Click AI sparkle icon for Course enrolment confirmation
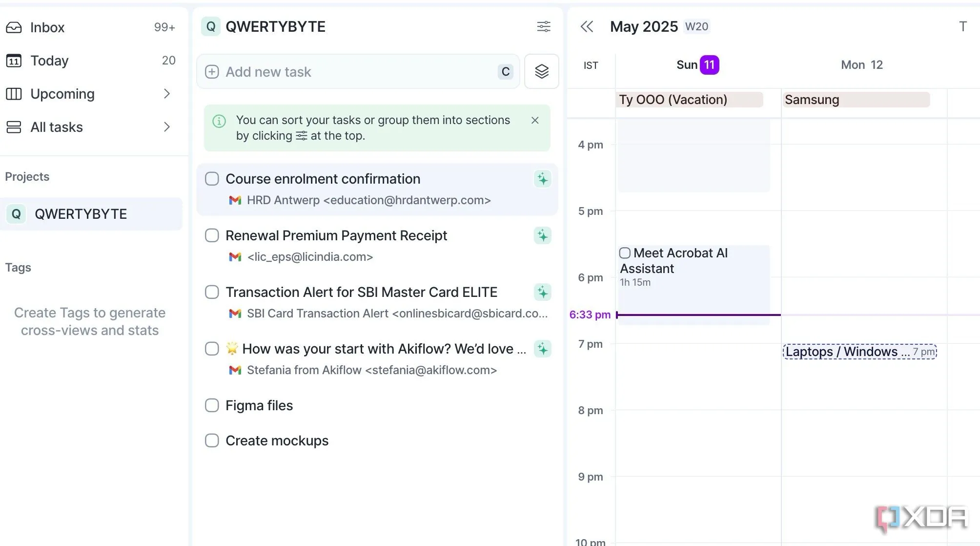Screen dimensions: 980x546 542,179
